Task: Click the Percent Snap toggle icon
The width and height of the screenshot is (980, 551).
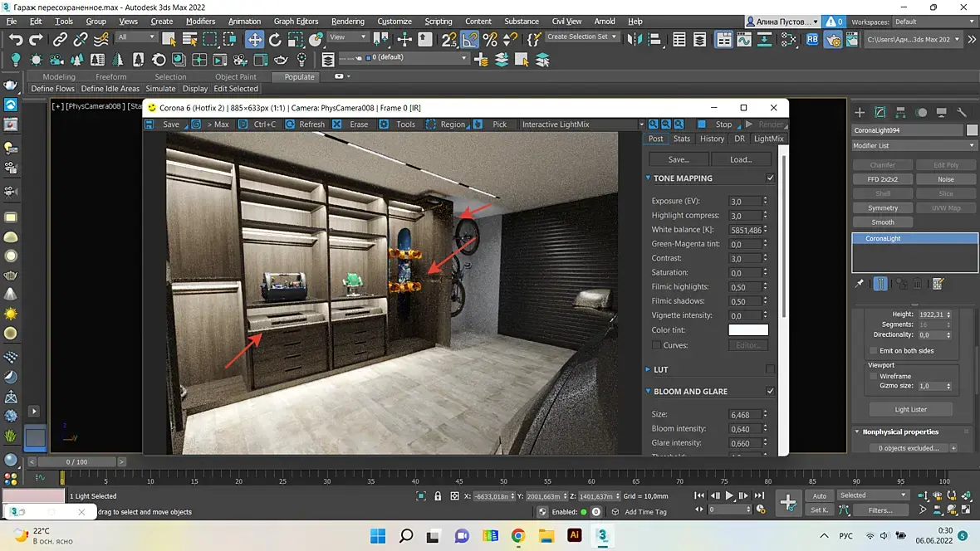Action: tap(490, 39)
